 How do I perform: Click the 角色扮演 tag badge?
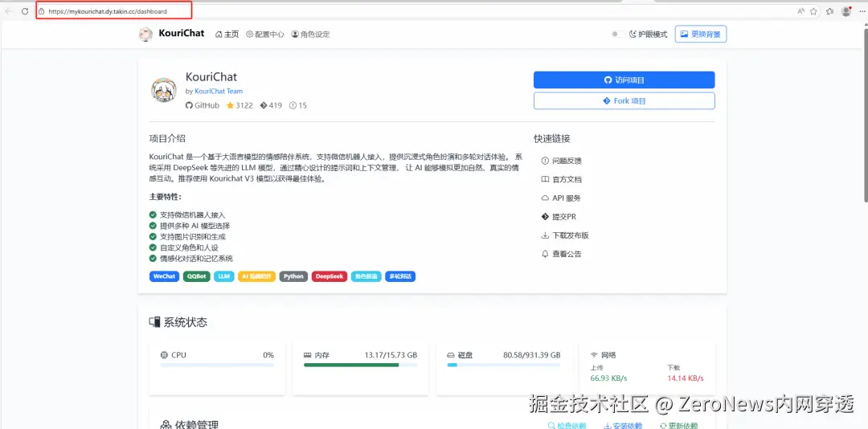tap(366, 276)
